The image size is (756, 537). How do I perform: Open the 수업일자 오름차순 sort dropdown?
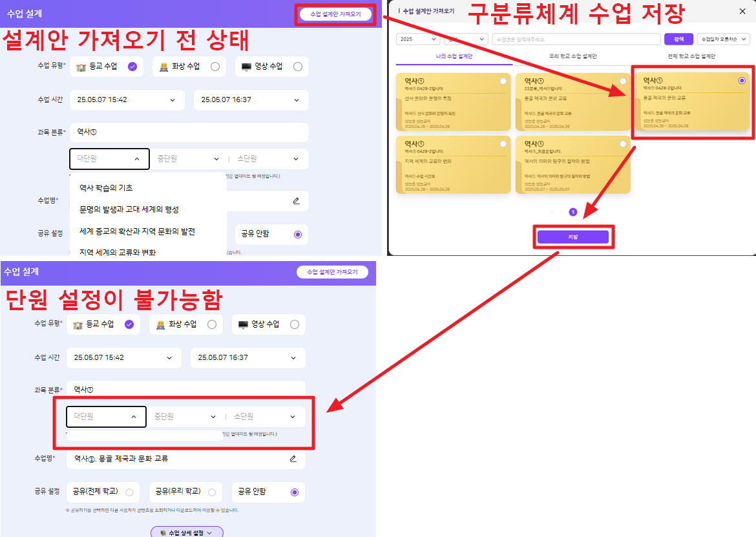[x=723, y=39]
